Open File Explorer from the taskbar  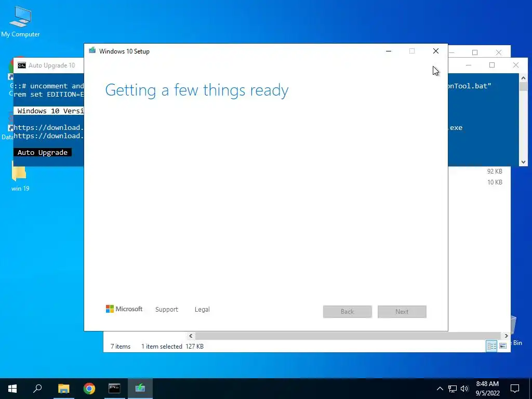point(63,389)
